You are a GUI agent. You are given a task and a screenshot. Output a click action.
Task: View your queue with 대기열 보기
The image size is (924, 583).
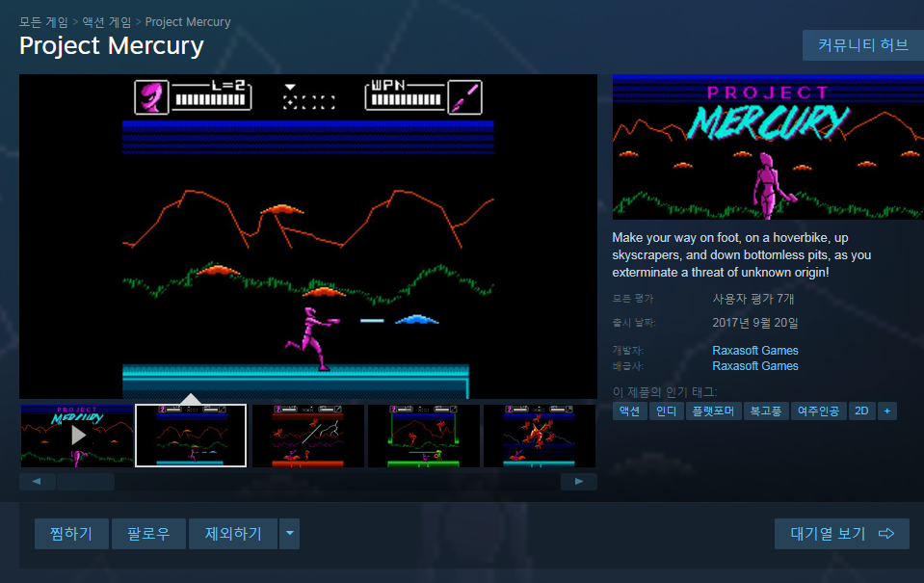pos(841,534)
